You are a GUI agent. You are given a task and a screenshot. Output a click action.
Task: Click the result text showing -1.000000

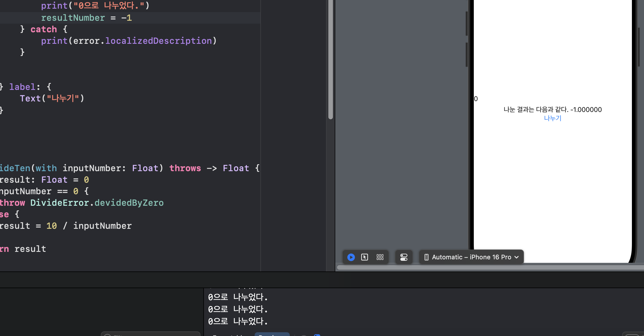point(552,110)
